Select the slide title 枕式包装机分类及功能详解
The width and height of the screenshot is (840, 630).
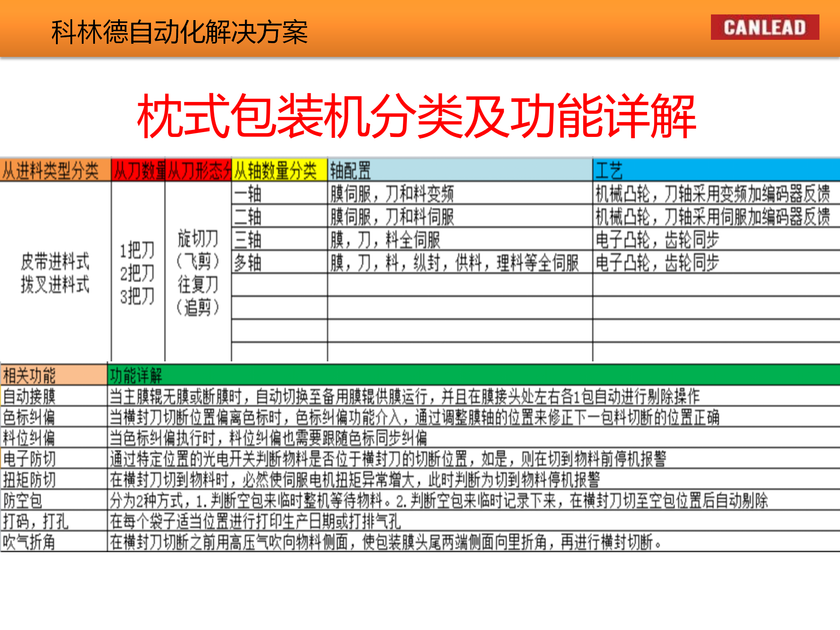(x=416, y=116)
